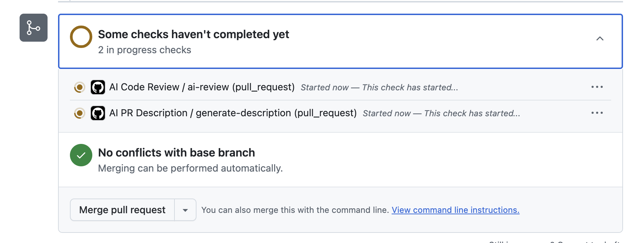644x243 pixels.
Task: Expand details of the ai-review check row
Action: [x=202, y=87]
